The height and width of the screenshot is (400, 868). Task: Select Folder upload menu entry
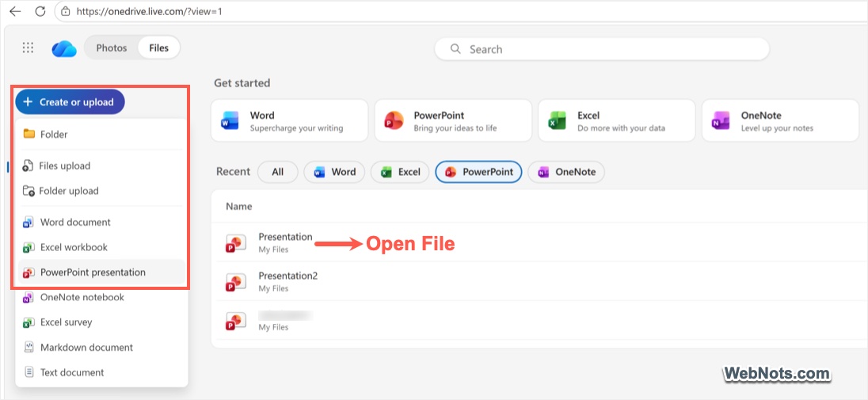pos(102,191)
